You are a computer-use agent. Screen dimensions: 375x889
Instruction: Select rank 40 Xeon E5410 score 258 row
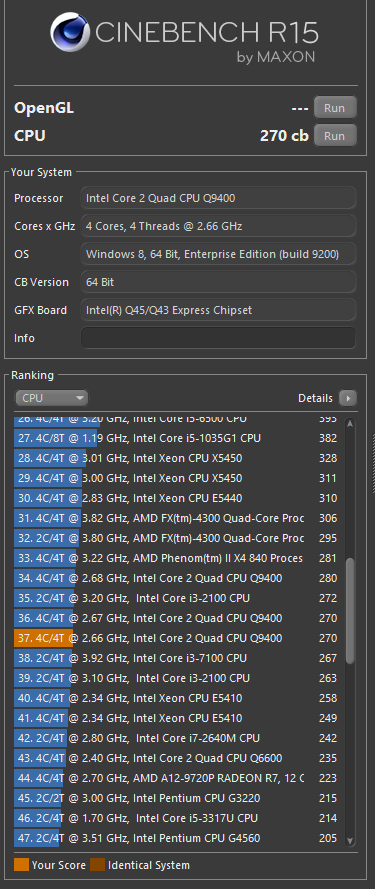tap(178, 698)
